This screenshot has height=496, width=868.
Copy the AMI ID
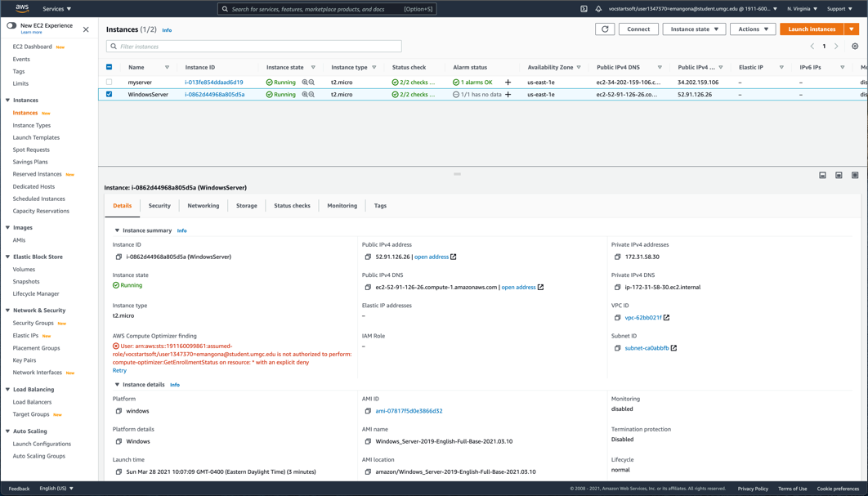(368, 411)
